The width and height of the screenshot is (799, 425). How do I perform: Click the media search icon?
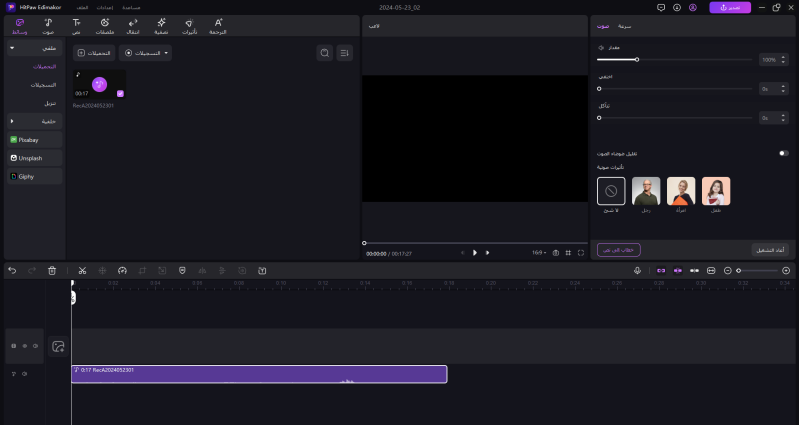click(x=325, y=53)
